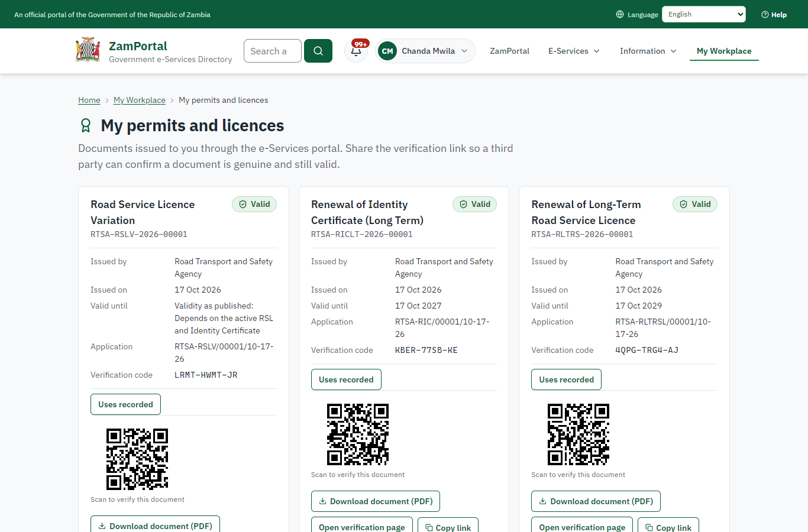The image size is (808, 532).
Task: Open the Language dropdown set to English
Action: tap(704, 14)
